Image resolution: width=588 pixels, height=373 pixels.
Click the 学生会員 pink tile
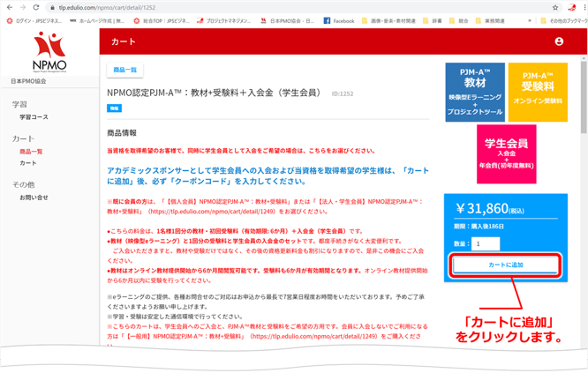(x=506, y=154)
